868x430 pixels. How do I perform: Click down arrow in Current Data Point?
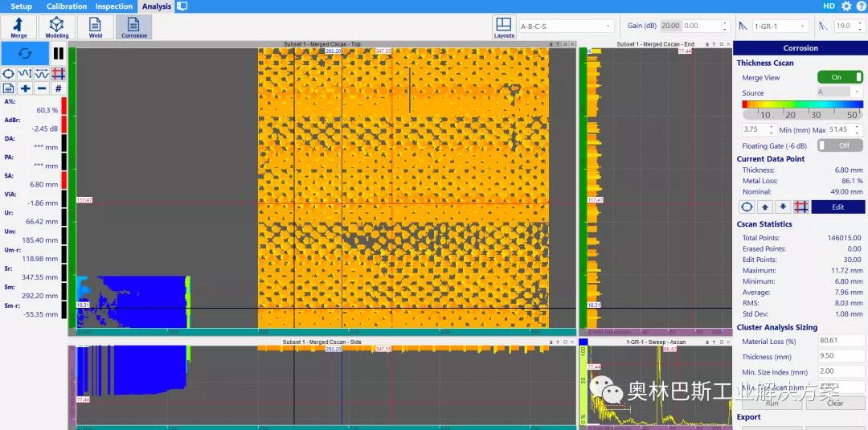click(x=782, y=207)
